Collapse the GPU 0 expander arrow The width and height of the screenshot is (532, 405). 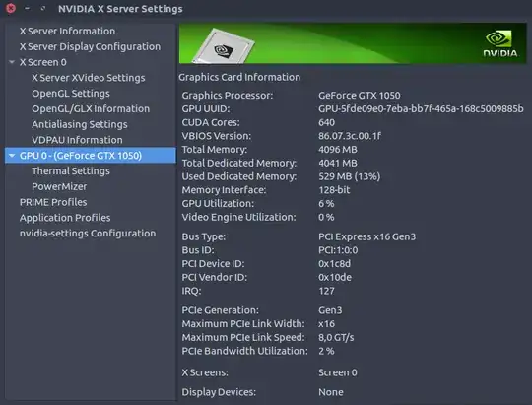[12, 156]
